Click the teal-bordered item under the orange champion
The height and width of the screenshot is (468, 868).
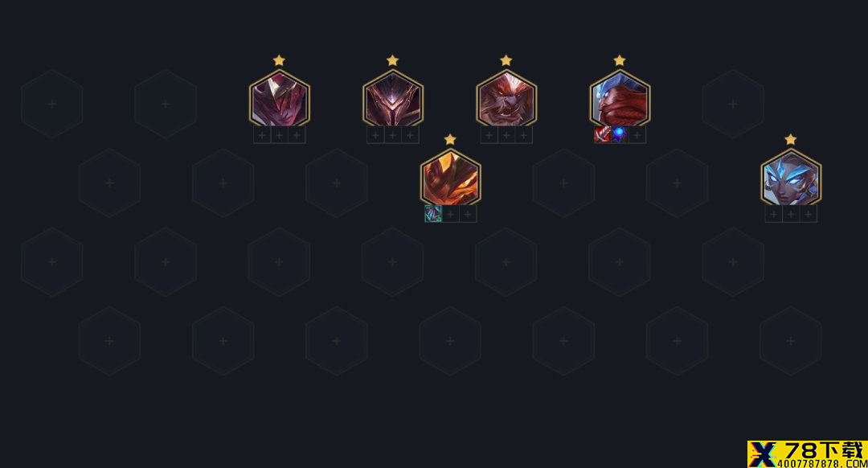(x=433, y=214)
